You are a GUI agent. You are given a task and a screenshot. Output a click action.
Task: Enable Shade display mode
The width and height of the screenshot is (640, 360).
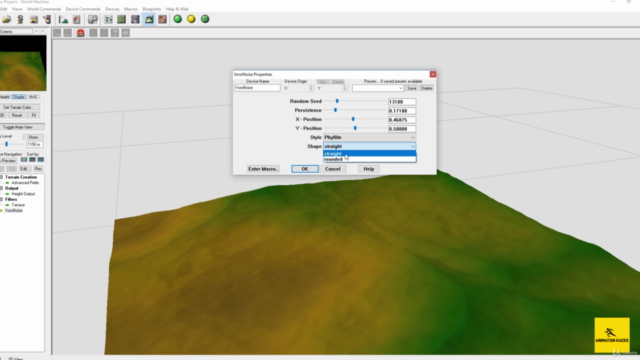(18, 97)
